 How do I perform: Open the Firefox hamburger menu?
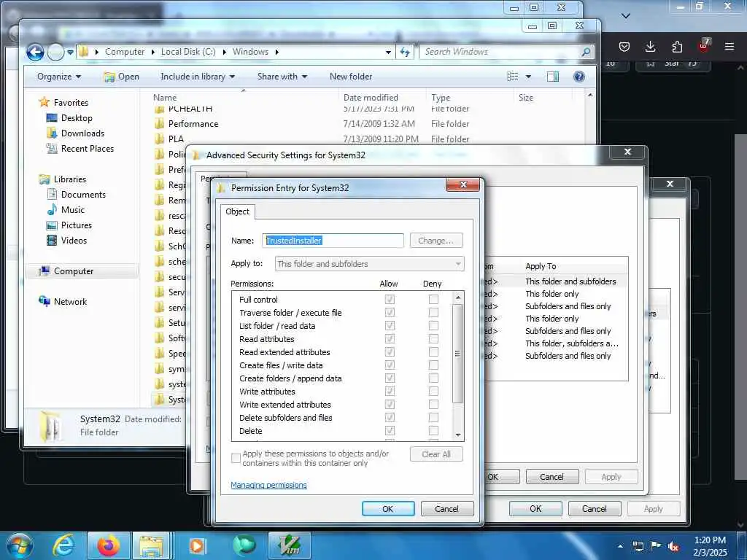click(x=729, y=46)
